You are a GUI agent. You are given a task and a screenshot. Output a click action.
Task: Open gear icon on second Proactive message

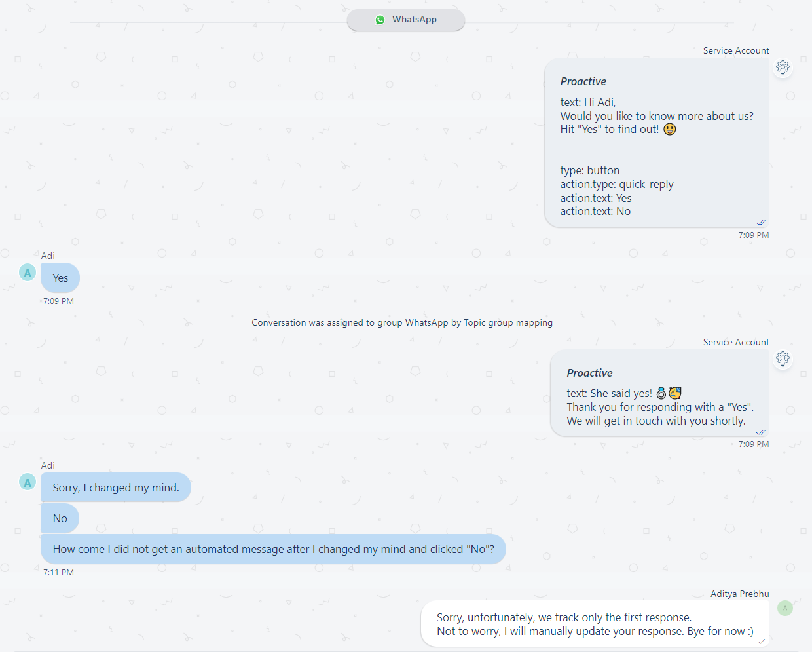tap(783, 359)
